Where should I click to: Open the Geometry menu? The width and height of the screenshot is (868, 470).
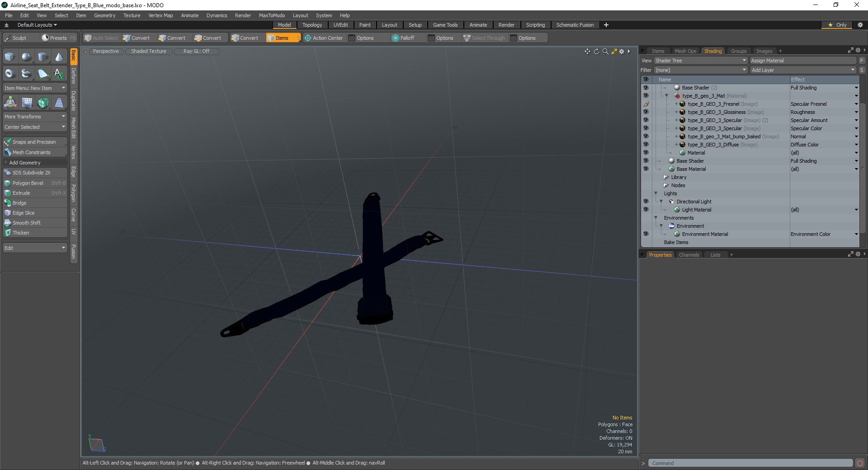coord(104,15)
